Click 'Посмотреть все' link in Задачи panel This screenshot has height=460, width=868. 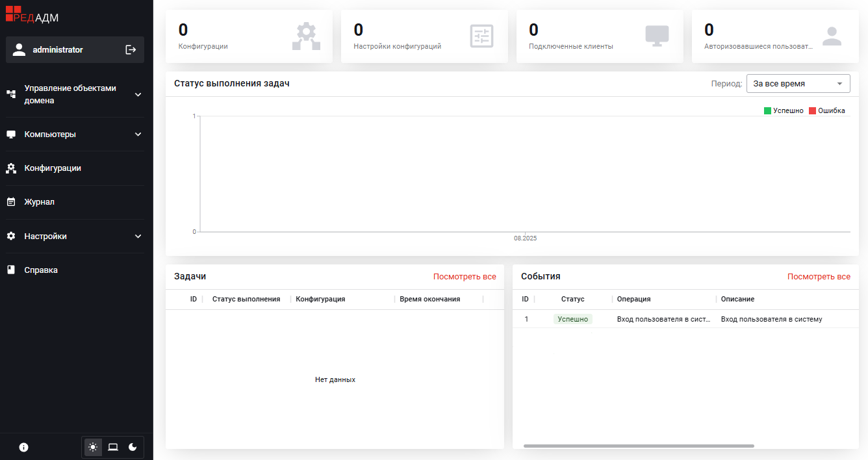click(x=465, y=277)
